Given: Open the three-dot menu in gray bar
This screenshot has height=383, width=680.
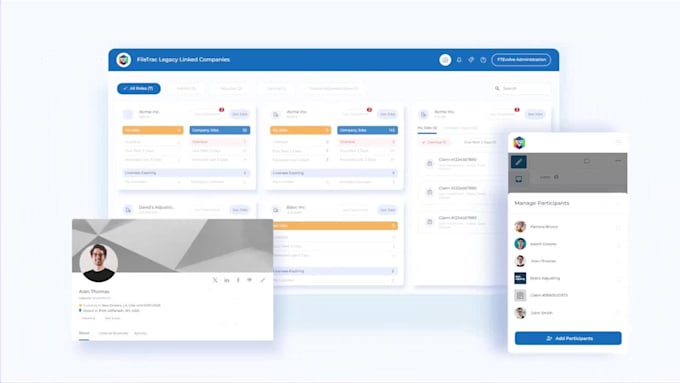Looking at the screenshot, I should tap(618, 161).
